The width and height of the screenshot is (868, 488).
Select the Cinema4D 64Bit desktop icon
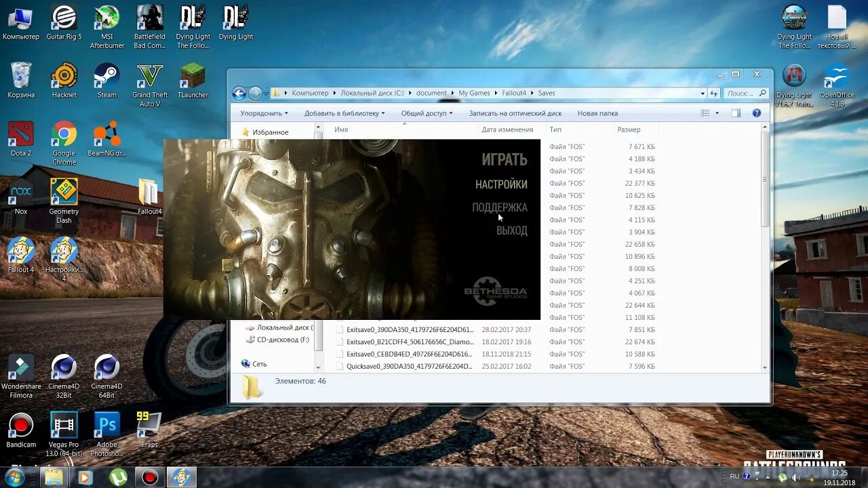(107, 377)
